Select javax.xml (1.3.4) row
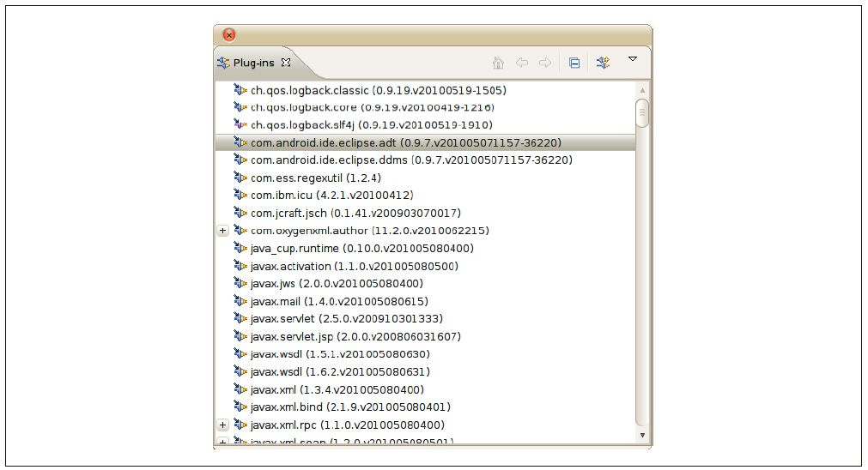Viewport: 868px width, 470px height. click(x=425, y=390)
